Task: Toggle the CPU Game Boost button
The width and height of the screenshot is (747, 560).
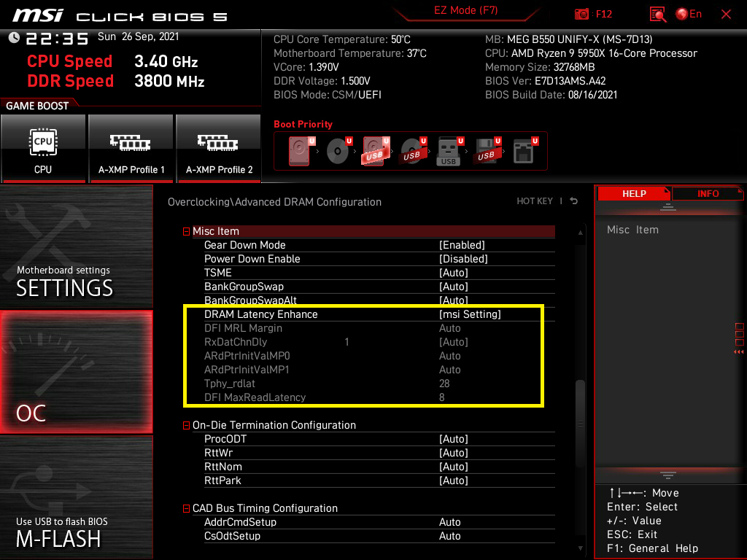Action: (43, 149)
